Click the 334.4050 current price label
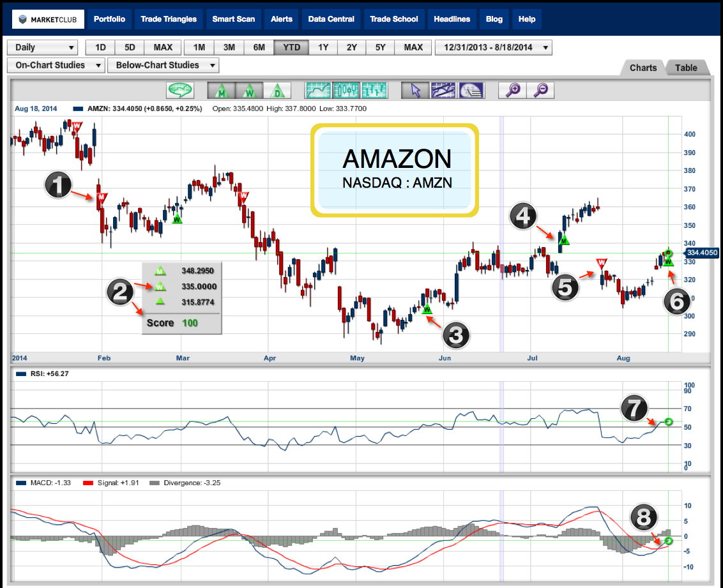The width and height of the screenshot is (723, 588). (x=702, y=253)
